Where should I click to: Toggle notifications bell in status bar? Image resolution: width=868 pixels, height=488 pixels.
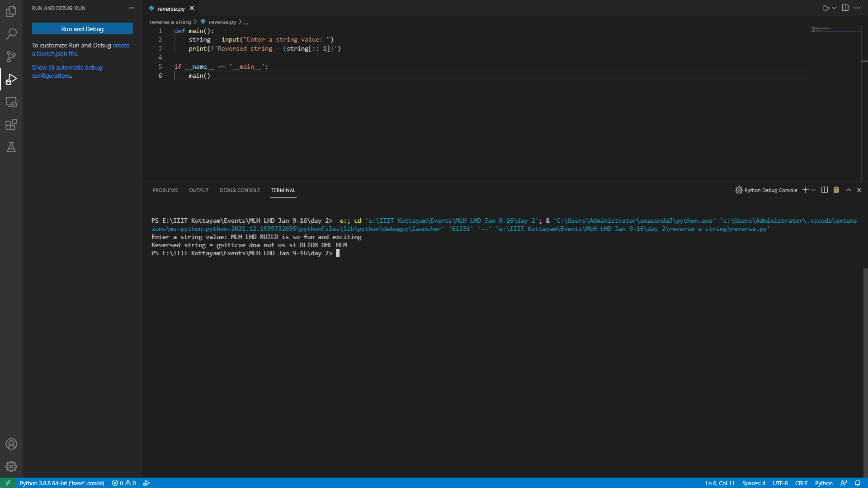tap(858, 483)
